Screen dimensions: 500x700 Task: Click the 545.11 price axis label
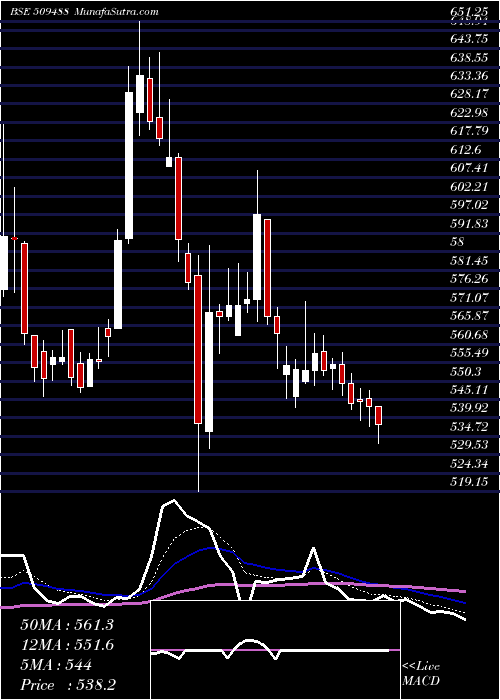pos(469,390)
